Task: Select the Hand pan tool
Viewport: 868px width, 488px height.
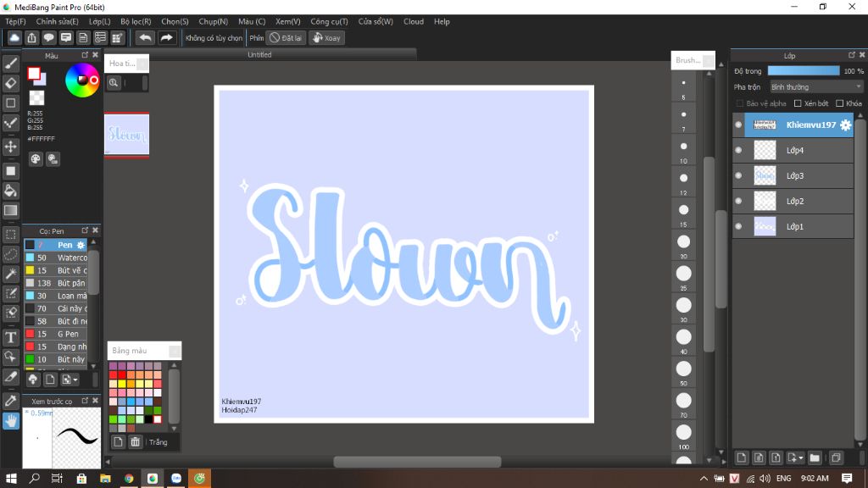Action: click(10, 421)
